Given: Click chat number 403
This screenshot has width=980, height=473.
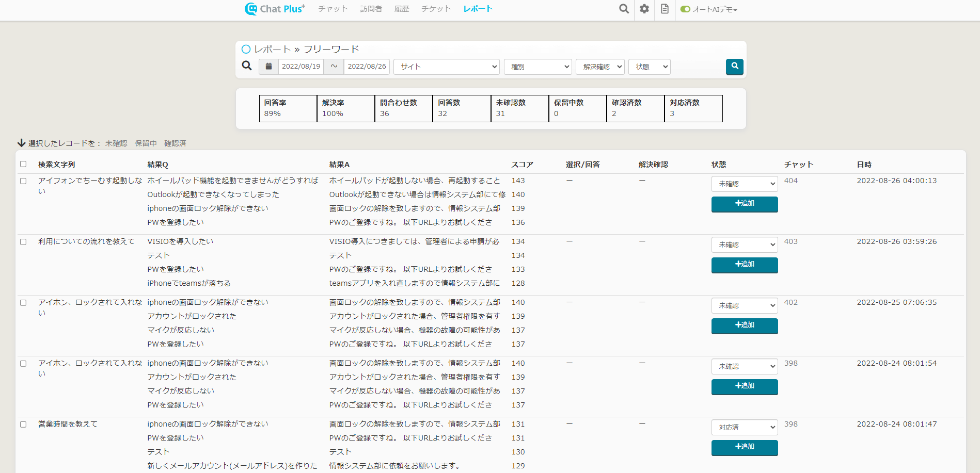Looking at the screenshot, I should (791, 241).
